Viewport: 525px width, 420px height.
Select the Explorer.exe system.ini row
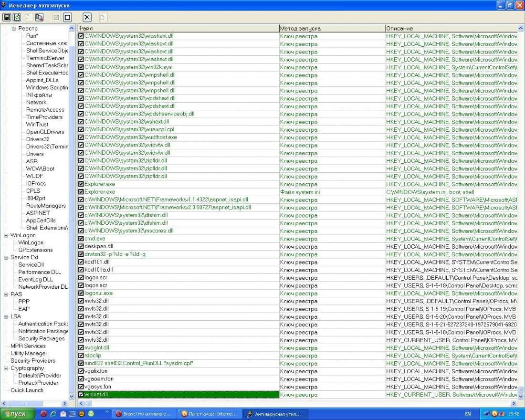pyautogui.click(x=298, y=192)
